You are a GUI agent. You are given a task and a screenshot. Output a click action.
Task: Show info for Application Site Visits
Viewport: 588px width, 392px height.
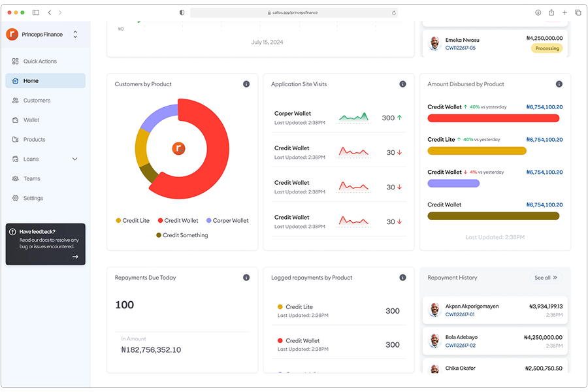402,84
